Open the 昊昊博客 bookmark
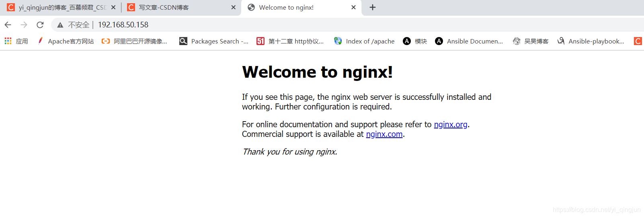Screen dimensions: 644x217 tap(531, 41)
